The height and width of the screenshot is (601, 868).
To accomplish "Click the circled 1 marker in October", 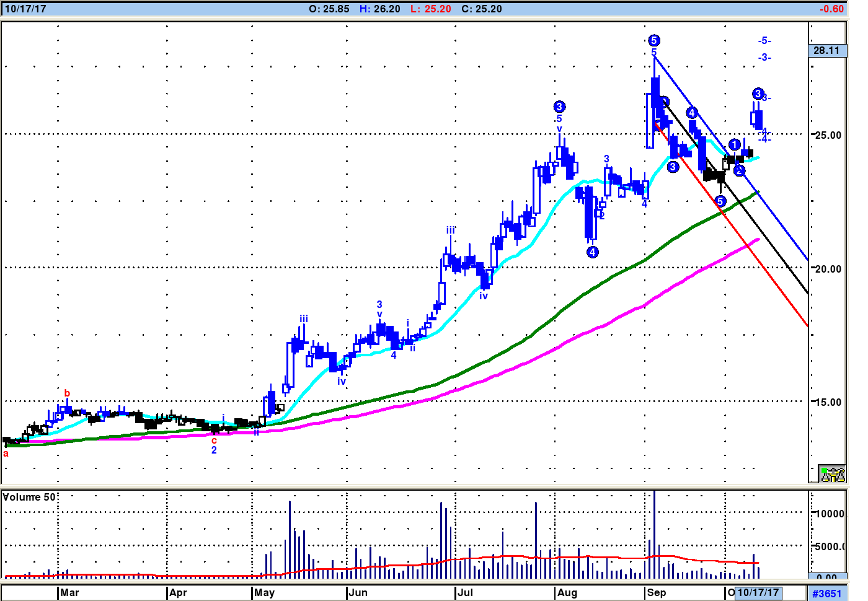I will coord(735,145).
